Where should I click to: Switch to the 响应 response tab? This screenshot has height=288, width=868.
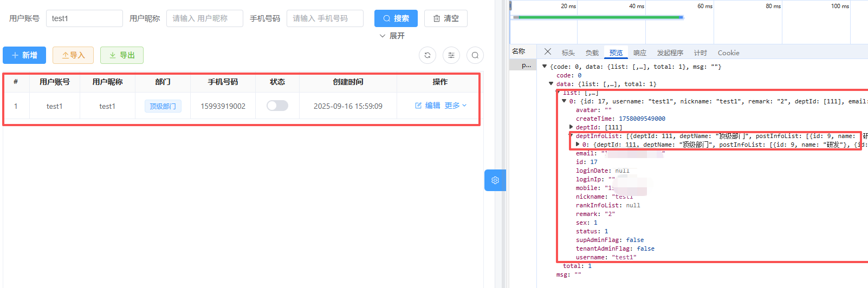pyautogui.click(x=640, y=53)
